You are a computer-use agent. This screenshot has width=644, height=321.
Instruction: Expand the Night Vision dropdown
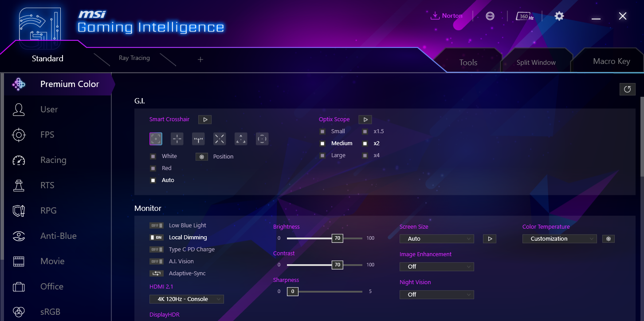(436, 294)
